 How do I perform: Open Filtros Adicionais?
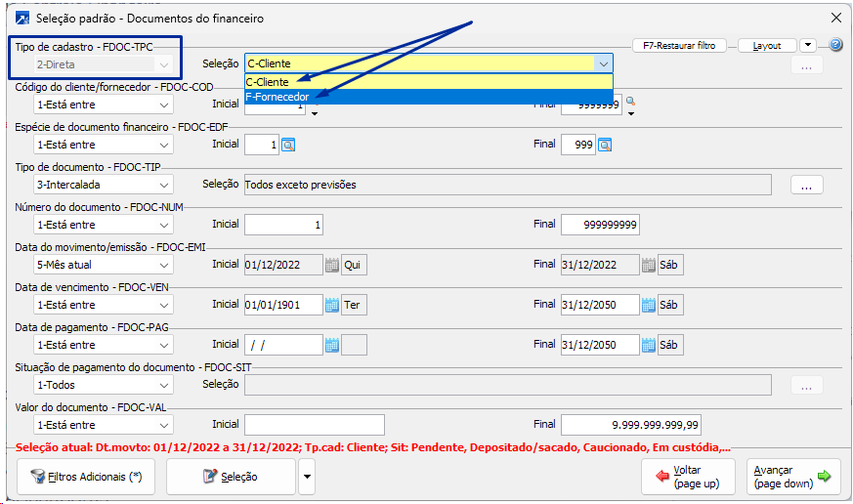(x=87, y=476)
